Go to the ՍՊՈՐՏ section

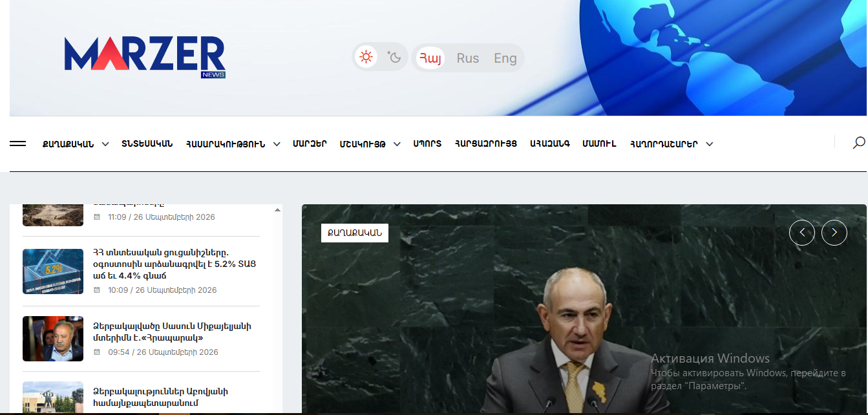click(428, 144)
